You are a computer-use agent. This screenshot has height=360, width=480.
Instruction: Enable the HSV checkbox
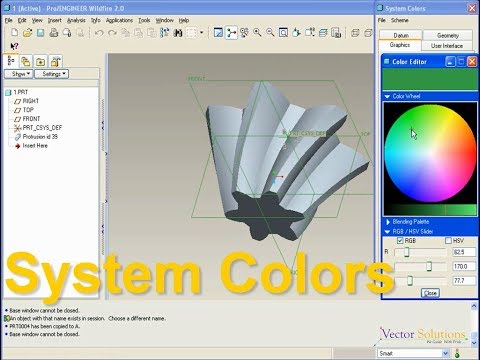[448, 240]
